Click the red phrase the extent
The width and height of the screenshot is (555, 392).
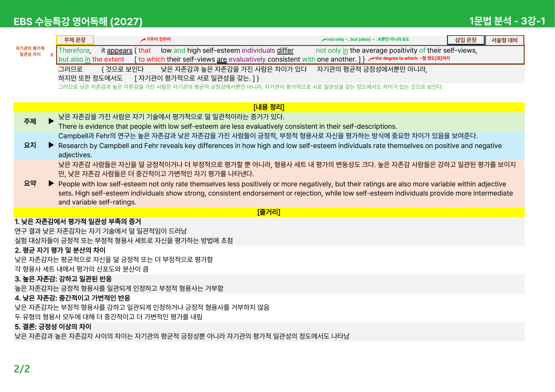[x=108, y=59]
